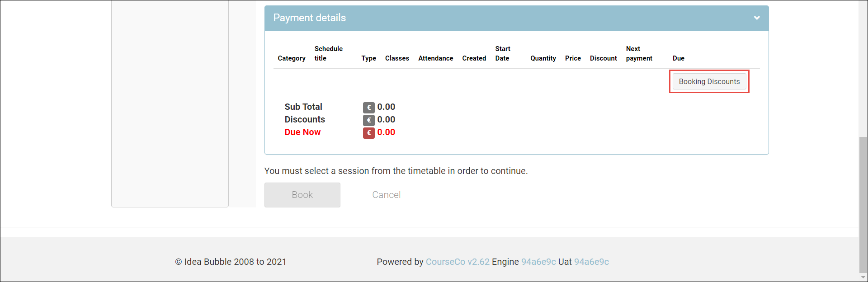Cancel the booking
868x282 pixels.
coord(386,195)
